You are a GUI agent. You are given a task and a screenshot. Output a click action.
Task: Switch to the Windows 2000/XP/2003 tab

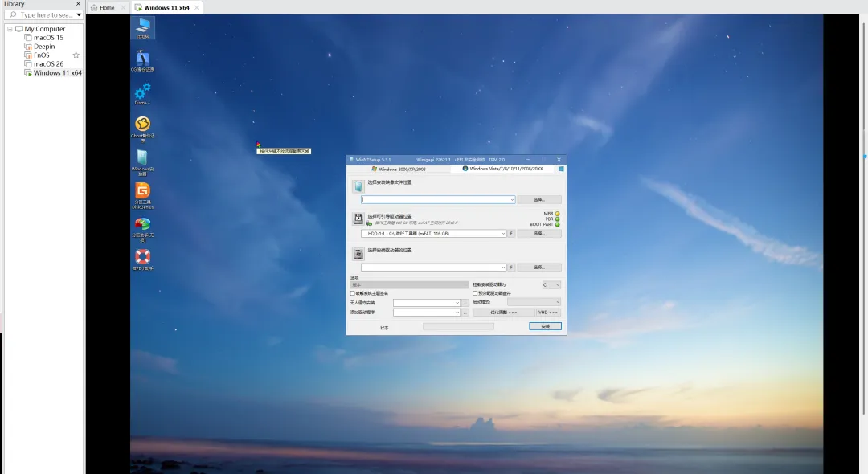coord(398,170)
